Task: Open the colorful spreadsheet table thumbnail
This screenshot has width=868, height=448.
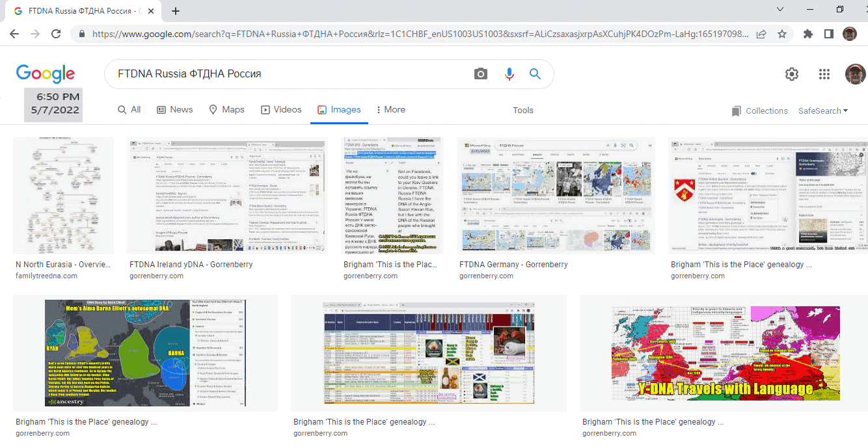Action: [x=429, y=353]
